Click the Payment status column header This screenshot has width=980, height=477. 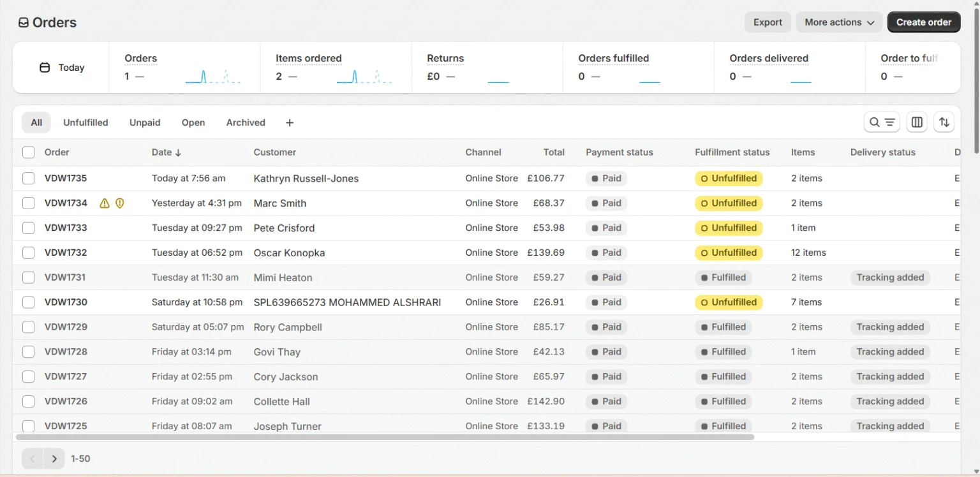620,152
